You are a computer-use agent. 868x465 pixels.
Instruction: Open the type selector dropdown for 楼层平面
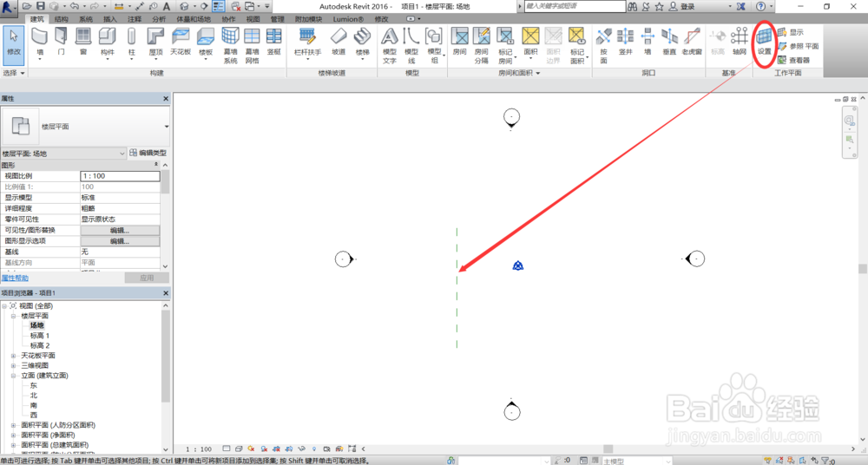[x=167, y=126]
